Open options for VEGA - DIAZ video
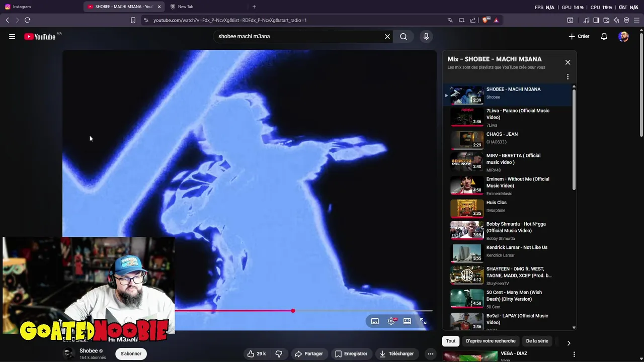Image resolution: width=644 pixels, height=362 pixels. [x=574, y=354]
